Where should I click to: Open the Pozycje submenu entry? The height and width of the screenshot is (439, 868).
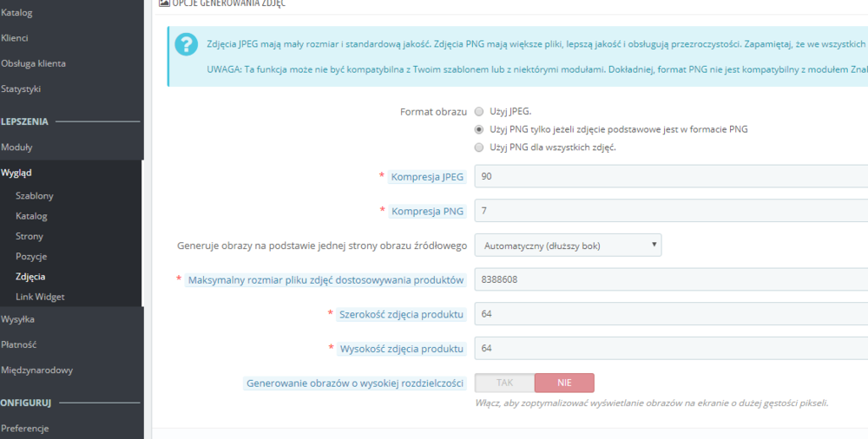coord(31,256)
